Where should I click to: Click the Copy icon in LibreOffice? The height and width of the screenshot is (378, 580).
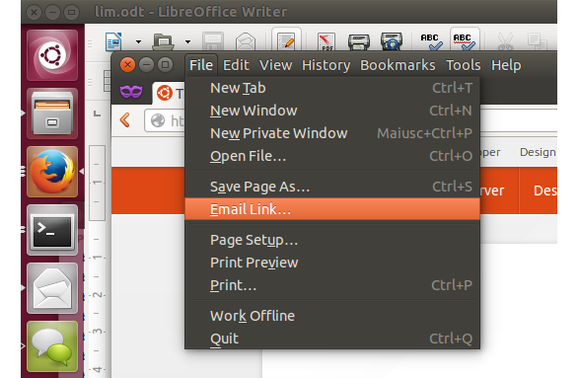(x=537, y=41)
